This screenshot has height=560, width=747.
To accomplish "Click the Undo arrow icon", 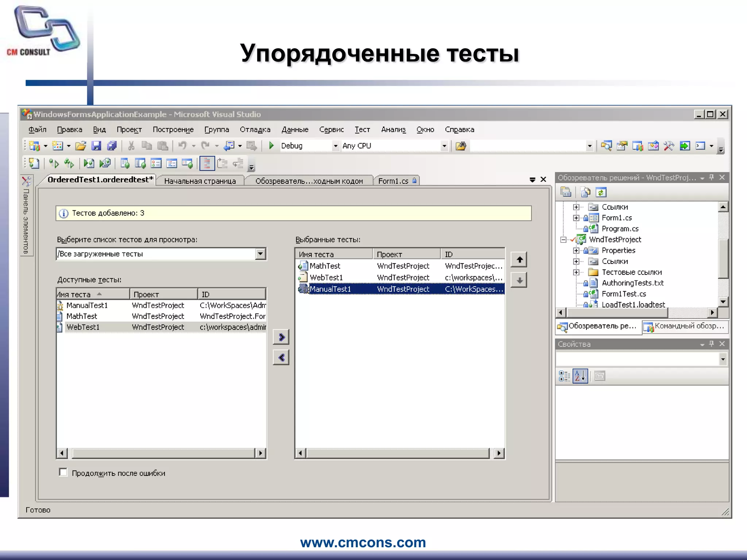I will (x=182, y=146).
